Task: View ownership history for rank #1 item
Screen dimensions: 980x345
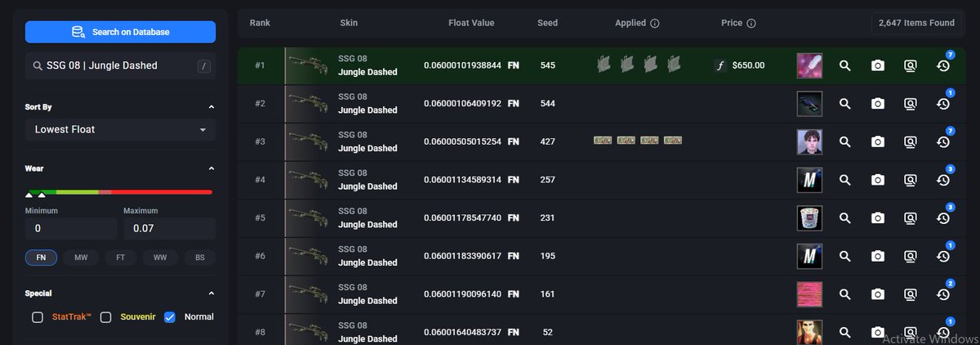Action: click(x=943, y=65)
